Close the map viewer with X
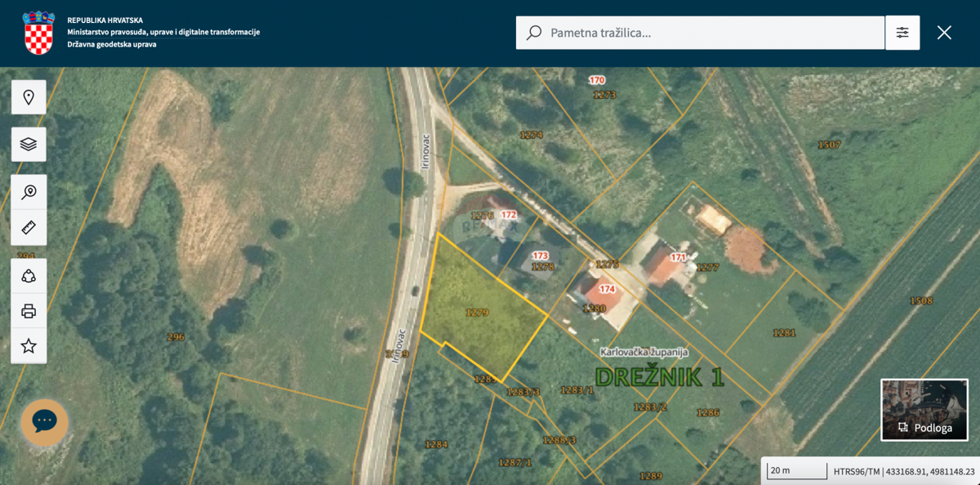Screen dimensions: 980x485 (944, 33)
